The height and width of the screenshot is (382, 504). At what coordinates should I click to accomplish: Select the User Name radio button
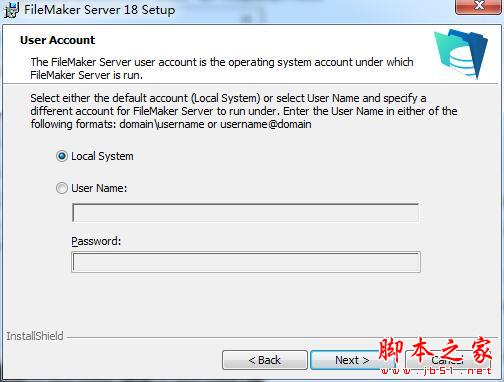pos(62,188)
